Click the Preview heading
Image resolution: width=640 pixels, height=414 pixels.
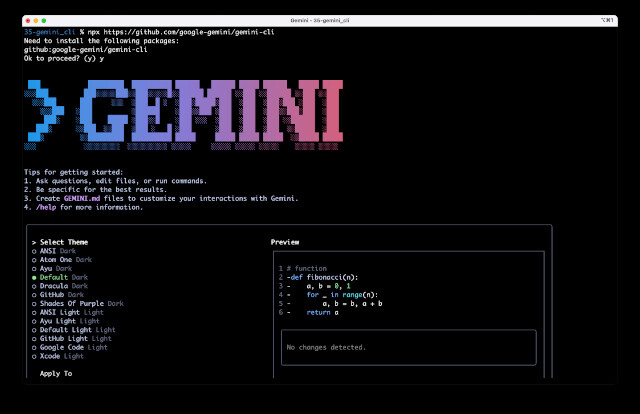point(285,242)
